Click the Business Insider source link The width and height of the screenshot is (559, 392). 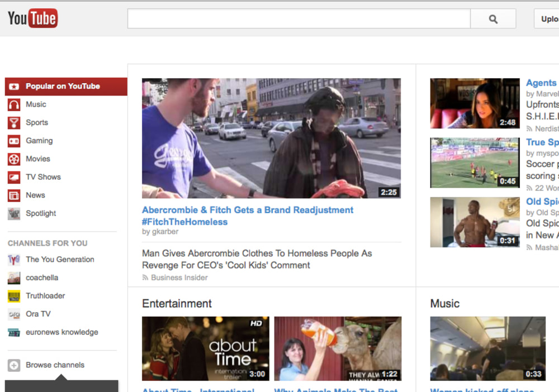pos(179,278)
